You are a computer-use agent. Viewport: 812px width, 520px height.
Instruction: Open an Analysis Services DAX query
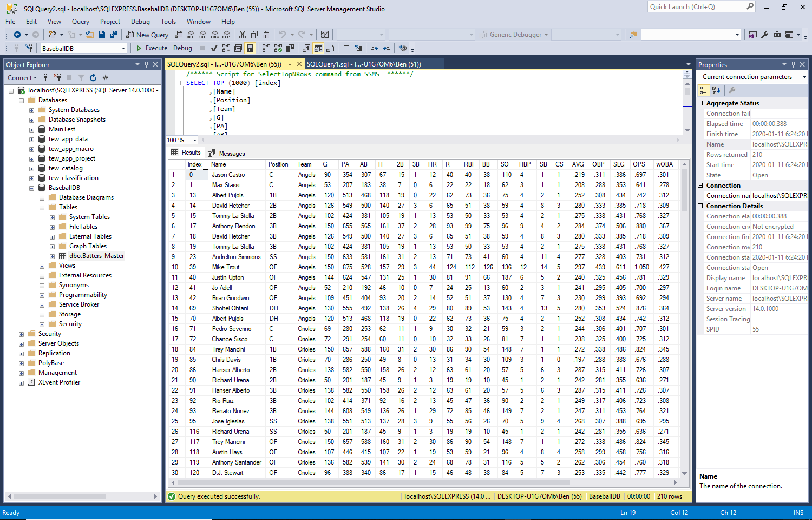pos(226,35)
